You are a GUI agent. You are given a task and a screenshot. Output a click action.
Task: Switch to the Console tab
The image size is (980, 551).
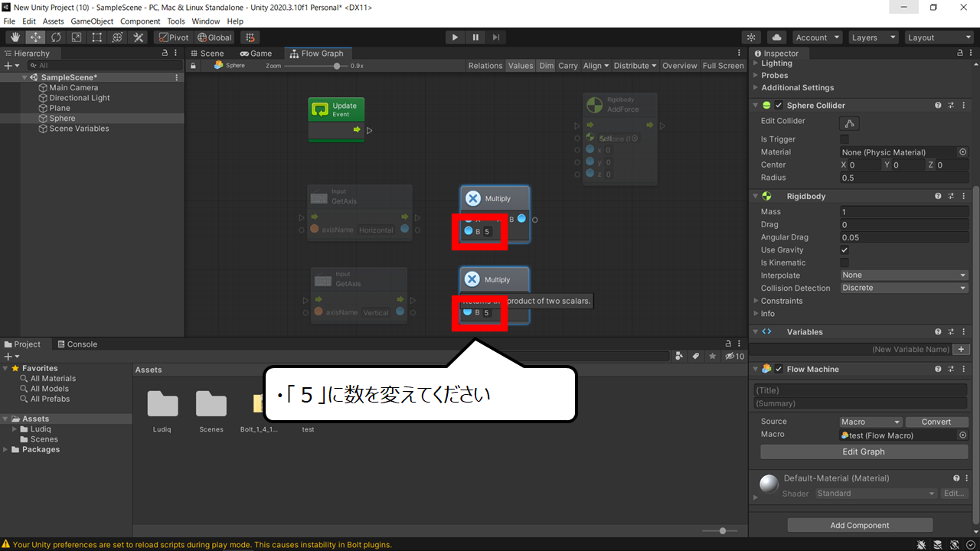[x=77, y=344]
